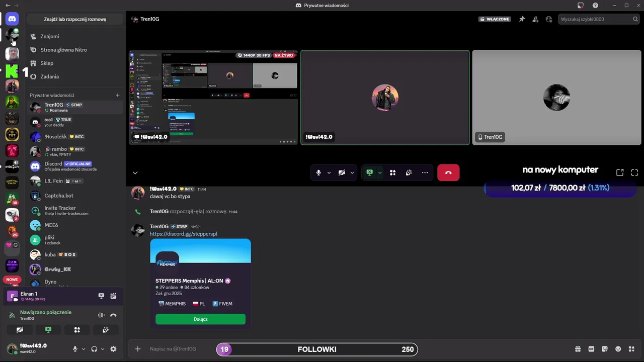Hang up the call with red button
644x362 pixels.
[x=448, y=172]
